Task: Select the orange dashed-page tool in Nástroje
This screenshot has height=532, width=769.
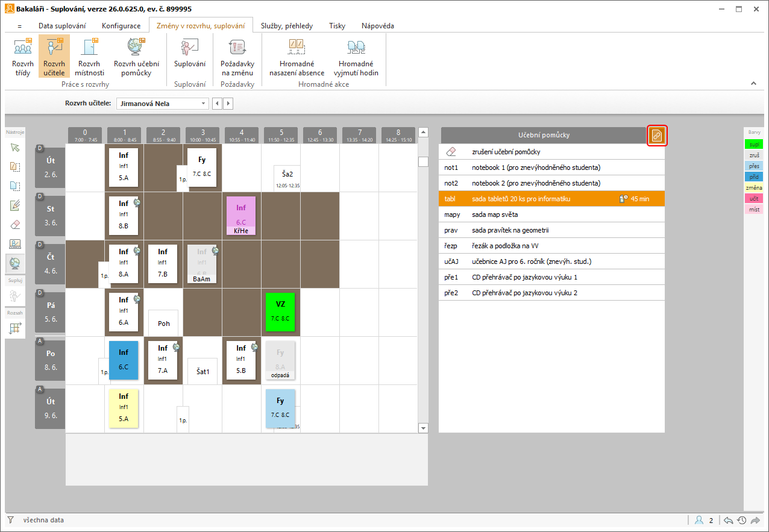Action: [x=15, y=167]
